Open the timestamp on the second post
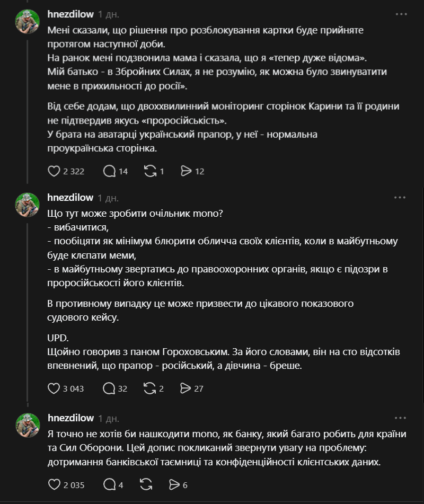 108,198
